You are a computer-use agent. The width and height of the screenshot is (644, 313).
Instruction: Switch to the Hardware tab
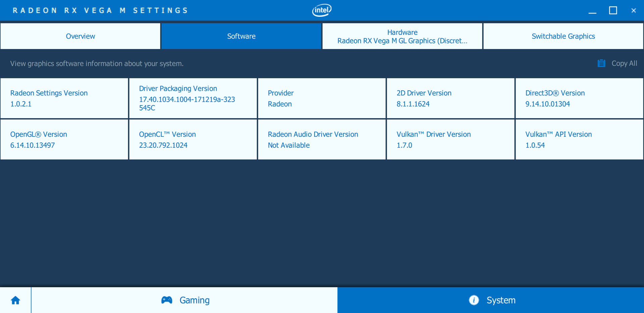point(402,36)
